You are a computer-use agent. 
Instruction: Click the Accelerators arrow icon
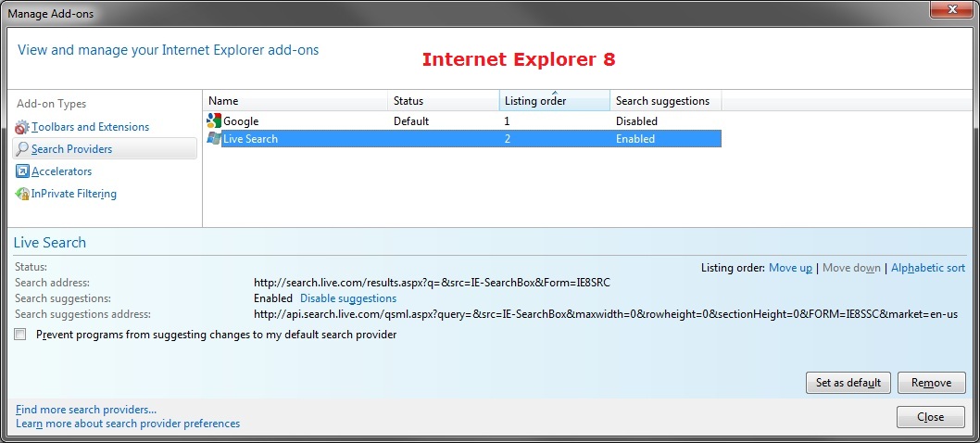tap(22, 171)
